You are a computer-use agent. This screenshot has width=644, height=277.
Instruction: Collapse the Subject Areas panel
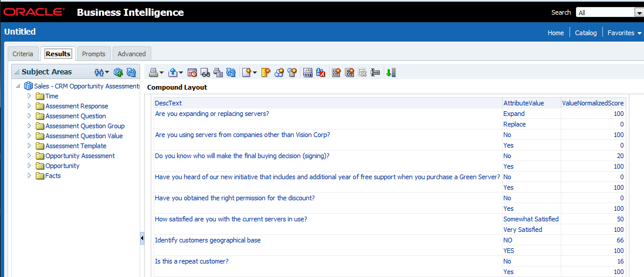click(x=16, y=72)
